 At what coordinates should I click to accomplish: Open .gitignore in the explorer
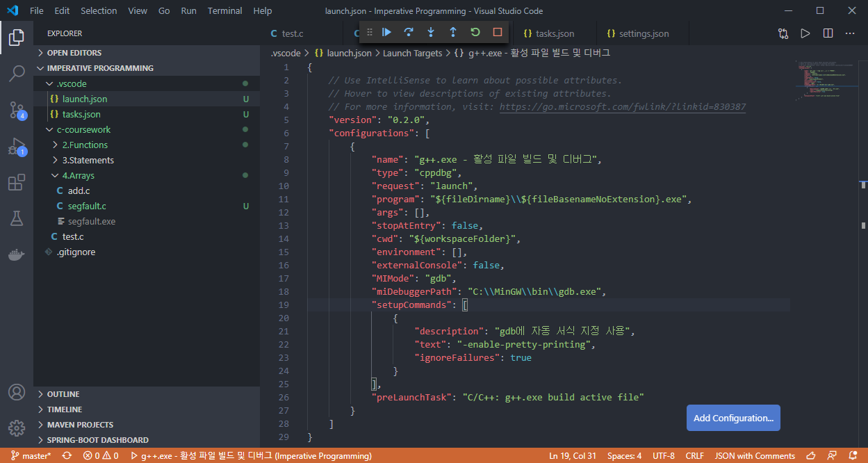(146, 252)
